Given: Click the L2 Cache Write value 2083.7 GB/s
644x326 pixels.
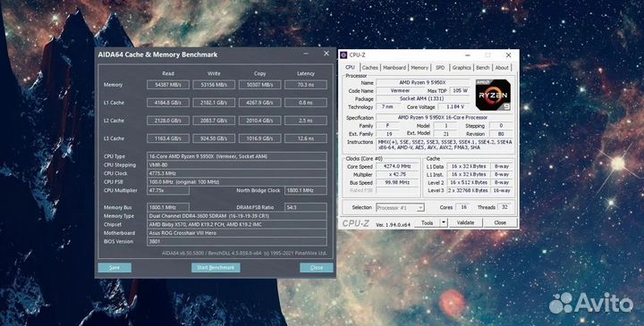Looking at the screenshot, I should (214, 121).
